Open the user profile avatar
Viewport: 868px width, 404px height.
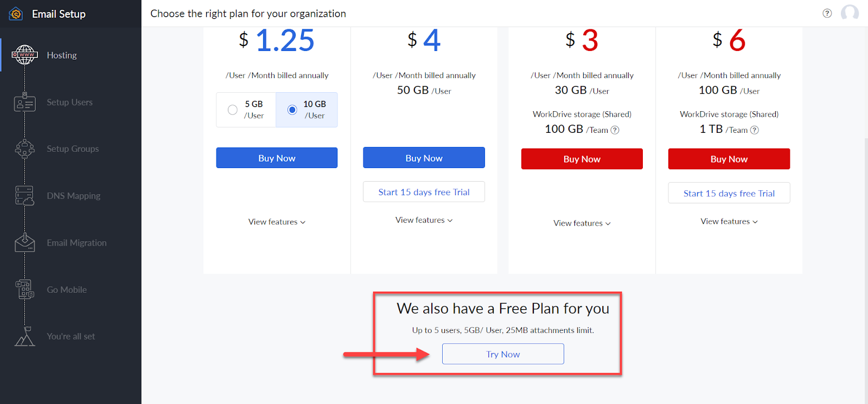tap(850, 13)
